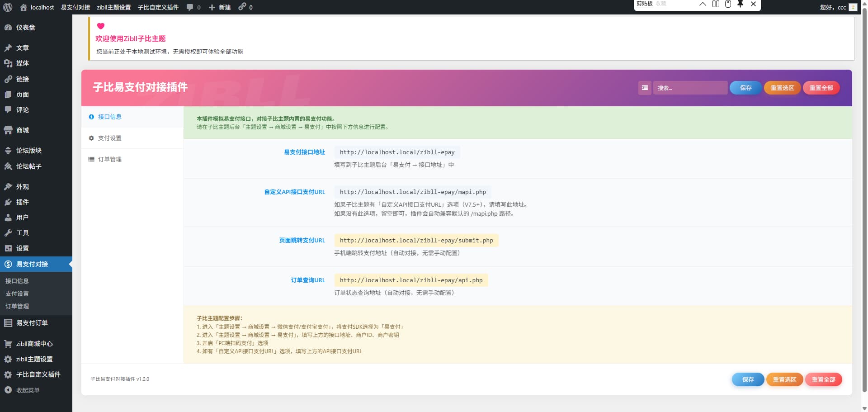Open 接口信息 sidebar submenu
The width and height of the screenshot is (868, 412).
(17, 281)
